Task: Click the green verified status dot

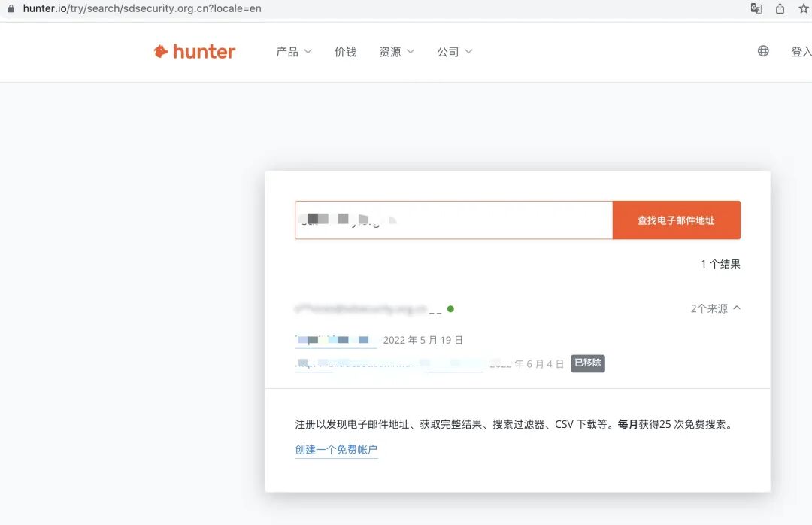Action: (x=450, y=309)
